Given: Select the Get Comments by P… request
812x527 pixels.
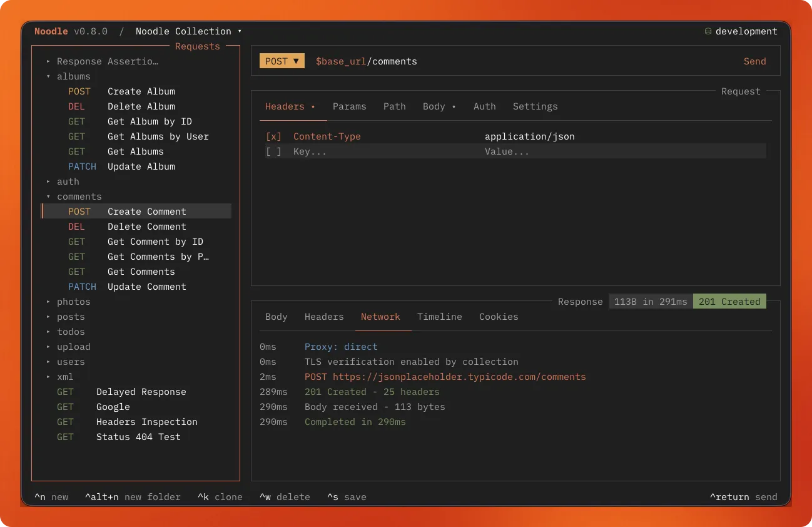Looking at the screenshot, I should [136, 257].
